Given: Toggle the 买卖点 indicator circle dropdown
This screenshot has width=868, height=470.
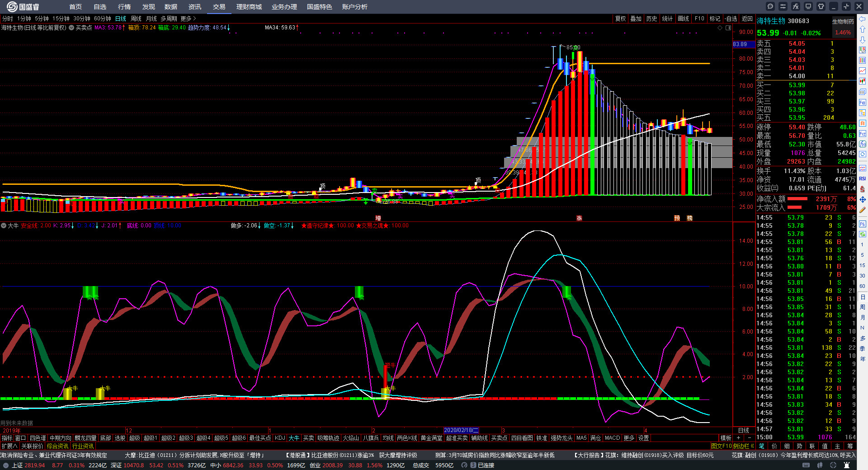Looking at the screenshot, I should [71, 28].
